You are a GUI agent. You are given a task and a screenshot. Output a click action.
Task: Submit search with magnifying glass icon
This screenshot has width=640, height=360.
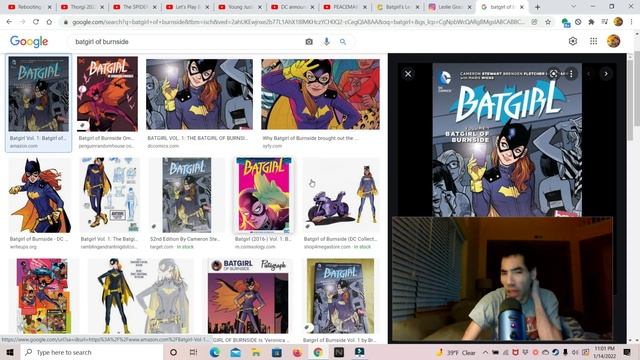tap(343, 42)
